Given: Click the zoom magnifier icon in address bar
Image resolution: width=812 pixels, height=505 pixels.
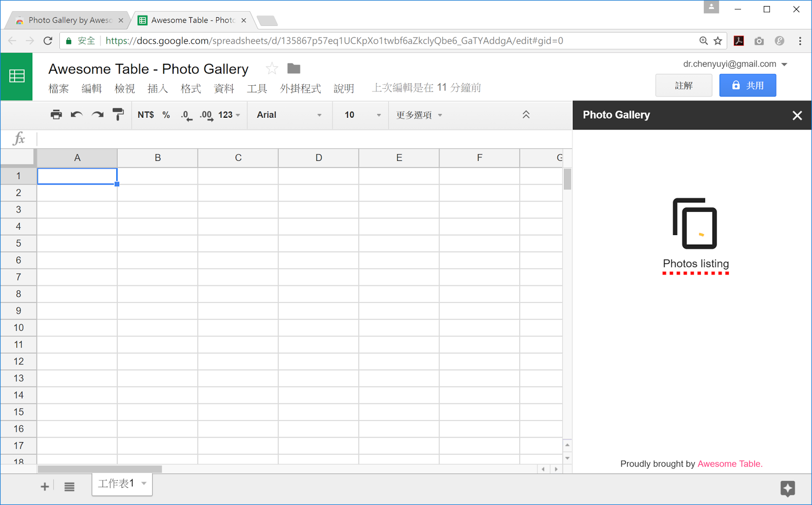Looking at the screenshot, I should point(703,41).
